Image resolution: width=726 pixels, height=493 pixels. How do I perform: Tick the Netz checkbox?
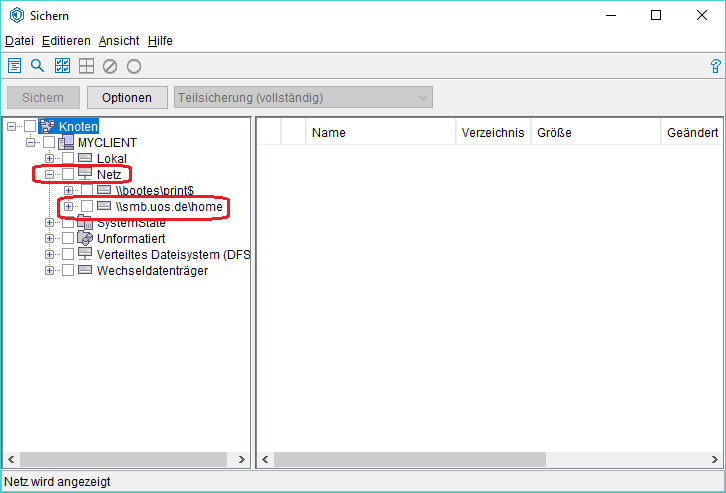[x=68, y=174]
